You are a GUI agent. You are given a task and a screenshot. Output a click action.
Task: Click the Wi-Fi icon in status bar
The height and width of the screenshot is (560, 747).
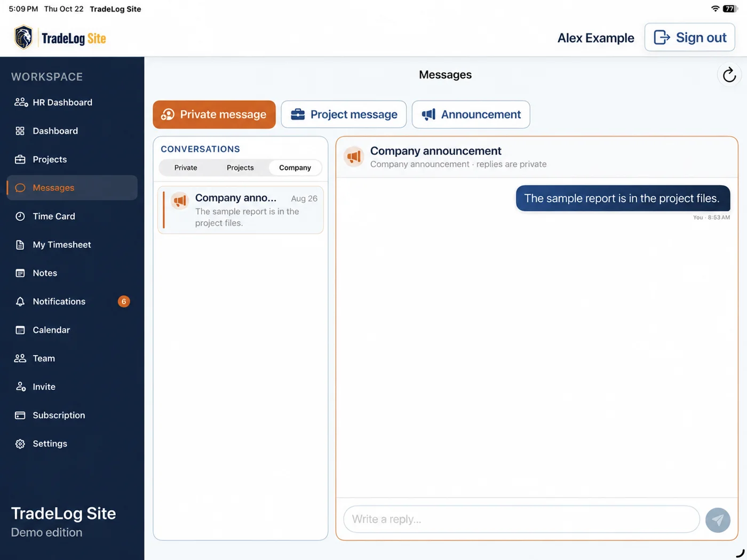pyautogui.click(x=716, y=9)
